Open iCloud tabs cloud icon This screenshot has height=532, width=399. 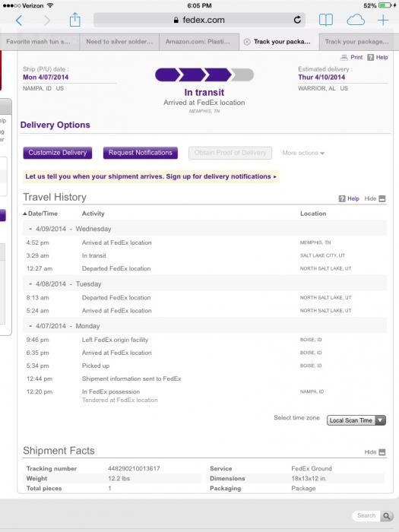356,20
